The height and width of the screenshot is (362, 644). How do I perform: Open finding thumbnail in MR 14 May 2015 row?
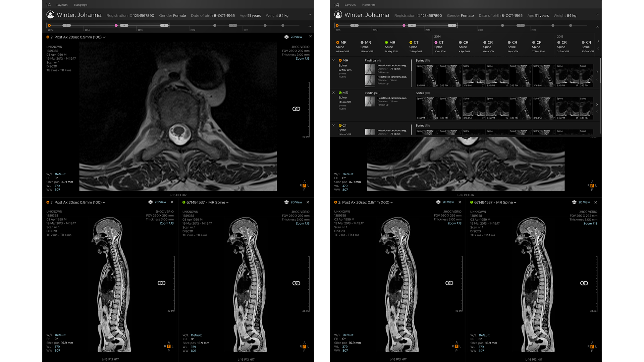pyautogui.click(x=370, y=101)
